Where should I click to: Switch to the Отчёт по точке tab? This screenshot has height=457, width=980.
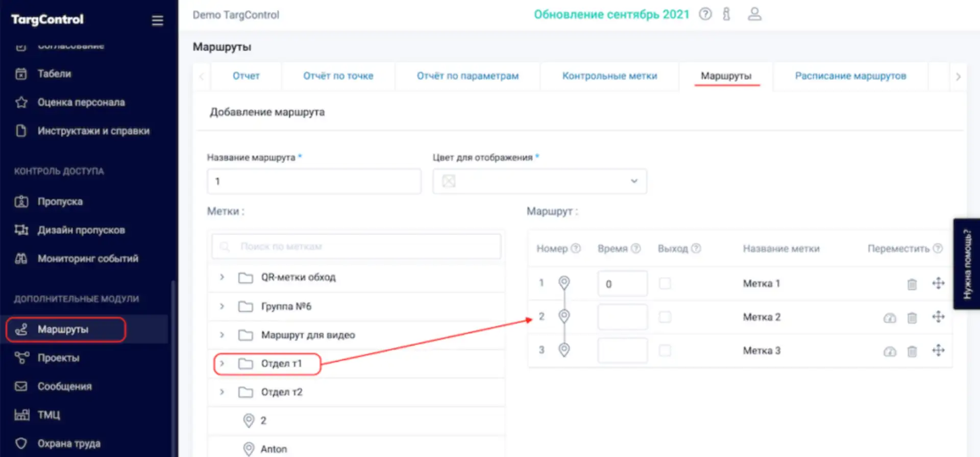pyautogui.click(x=338, y=76)
